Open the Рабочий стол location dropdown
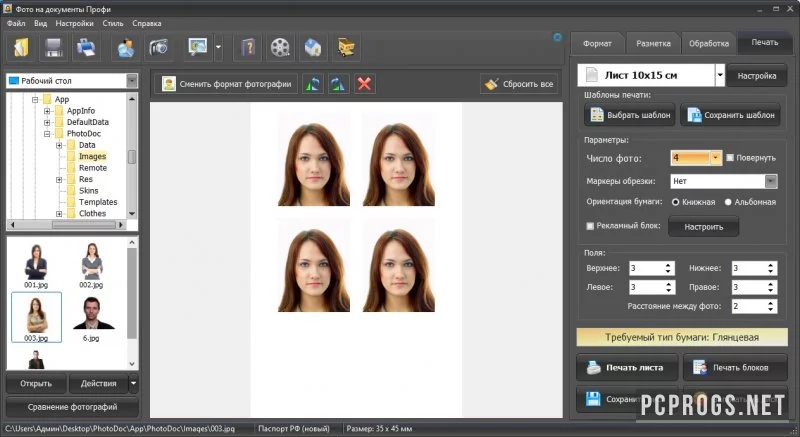The height and width of the screenshot is (437, 800). 132,81
